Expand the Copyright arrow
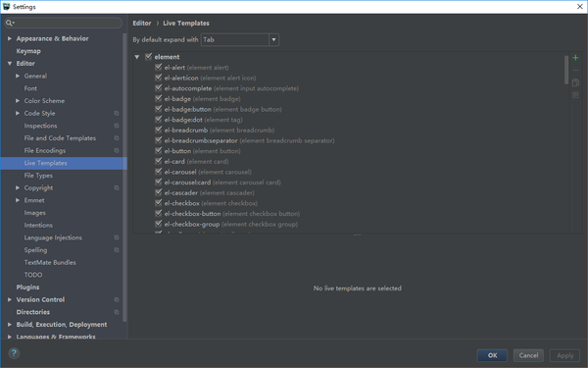This screenshot has width=588, height=368. coord(18,187)
